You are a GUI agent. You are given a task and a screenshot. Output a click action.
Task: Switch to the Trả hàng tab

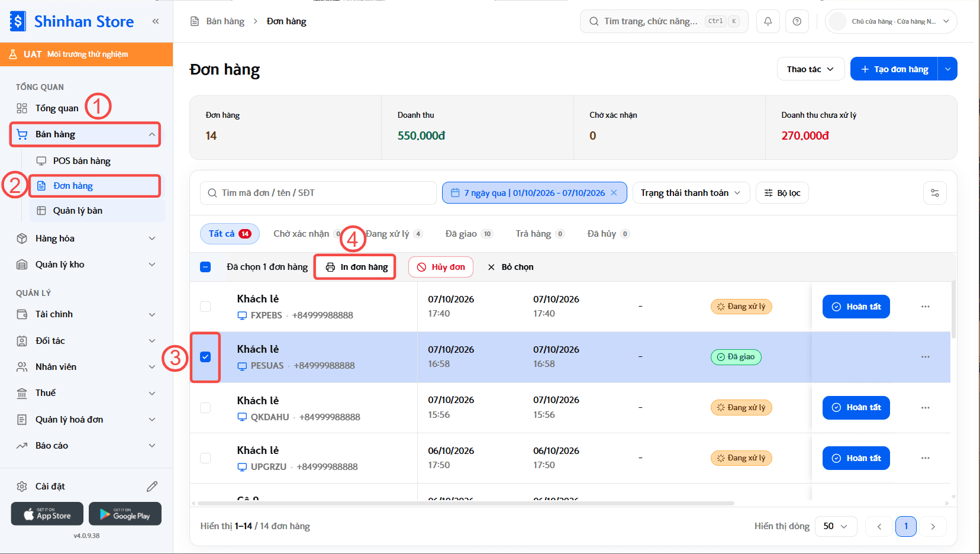pos(540,234)
